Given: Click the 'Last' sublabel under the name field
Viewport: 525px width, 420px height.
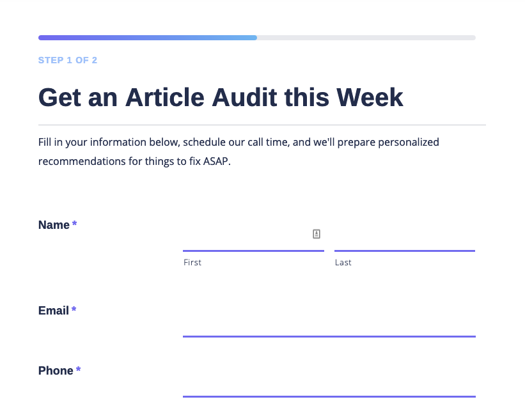Looking at the screenshot, I should (343, 262).
